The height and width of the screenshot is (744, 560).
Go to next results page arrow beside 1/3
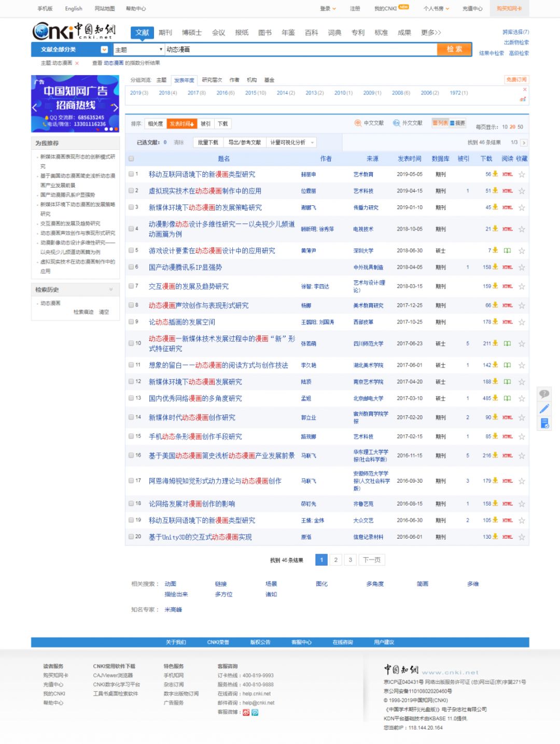[524, 143]
